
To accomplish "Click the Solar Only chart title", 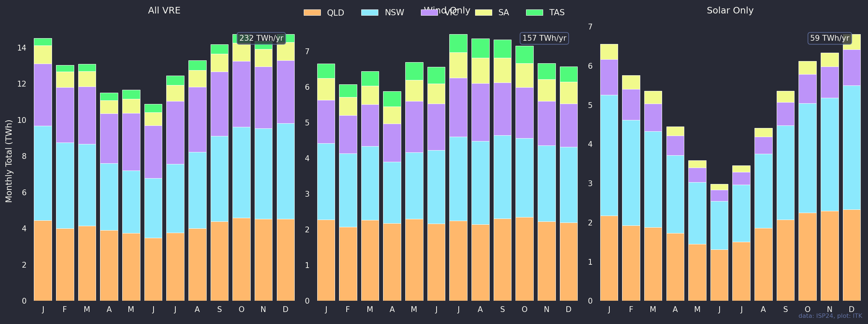I will coord(730,11).
